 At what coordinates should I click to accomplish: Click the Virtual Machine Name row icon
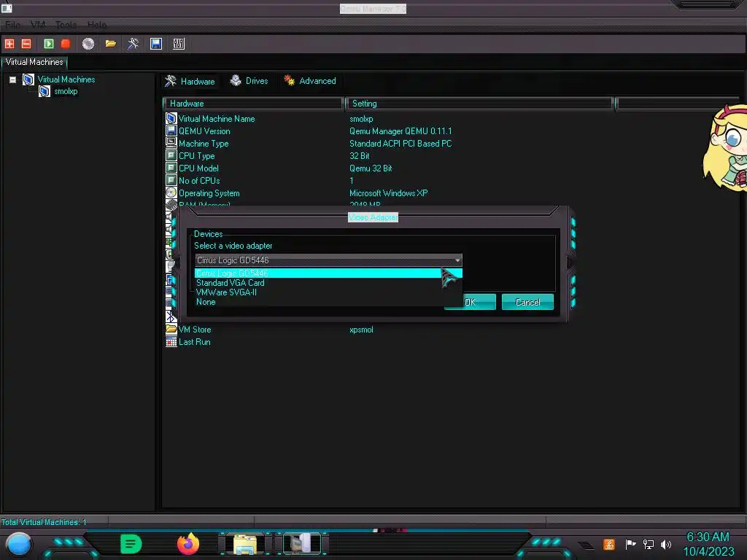171,118
